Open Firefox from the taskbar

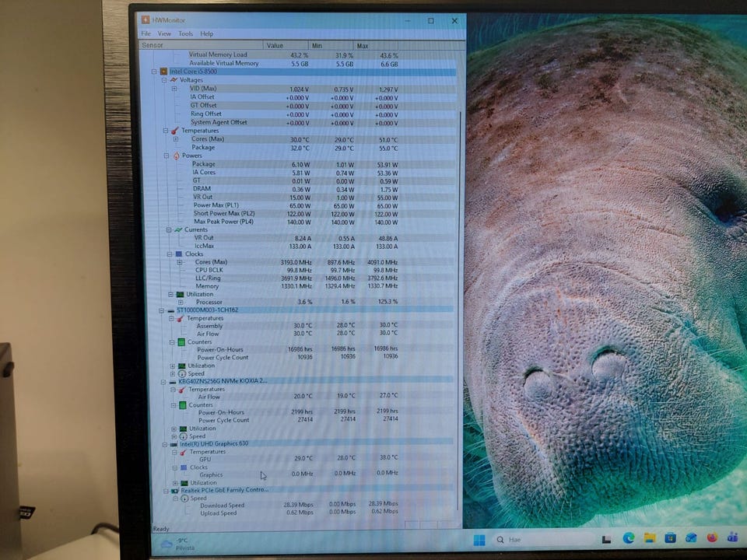coord(712,537)
